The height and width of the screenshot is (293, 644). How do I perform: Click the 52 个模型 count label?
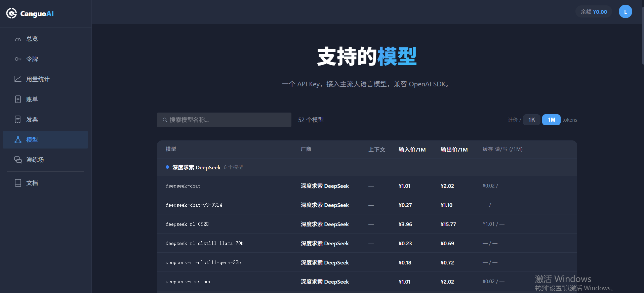311,120
